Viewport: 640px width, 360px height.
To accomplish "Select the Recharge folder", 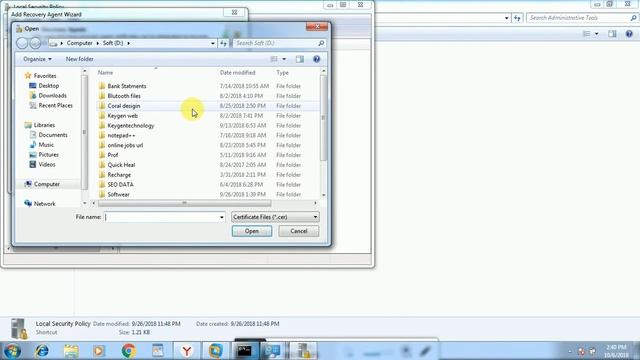I will (x=119, y=174).
